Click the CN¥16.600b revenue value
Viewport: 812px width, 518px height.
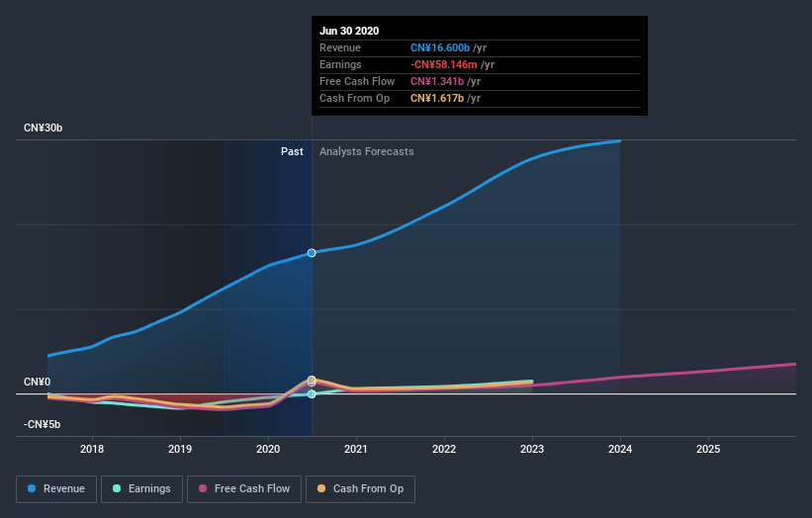pyautogui.click(x=440, y=47)
